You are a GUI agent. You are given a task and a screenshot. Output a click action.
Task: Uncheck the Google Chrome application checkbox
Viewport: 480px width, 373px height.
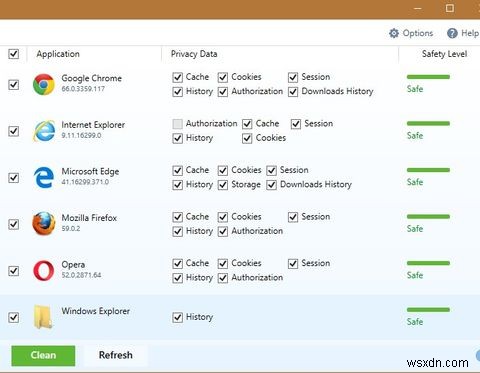pos(14,85)
